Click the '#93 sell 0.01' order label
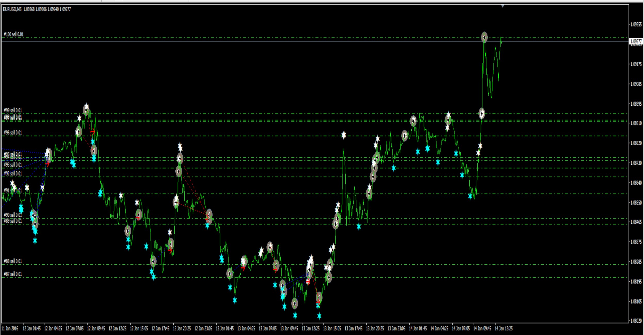The height and width of the screenshot is (335, 644). point(13,165)
